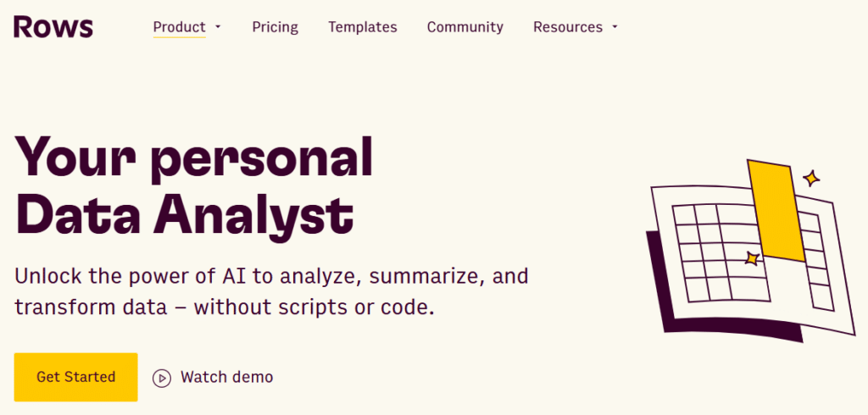Click the Rows logo
This screenshot has height=415, width=868.
coord(53,26)
